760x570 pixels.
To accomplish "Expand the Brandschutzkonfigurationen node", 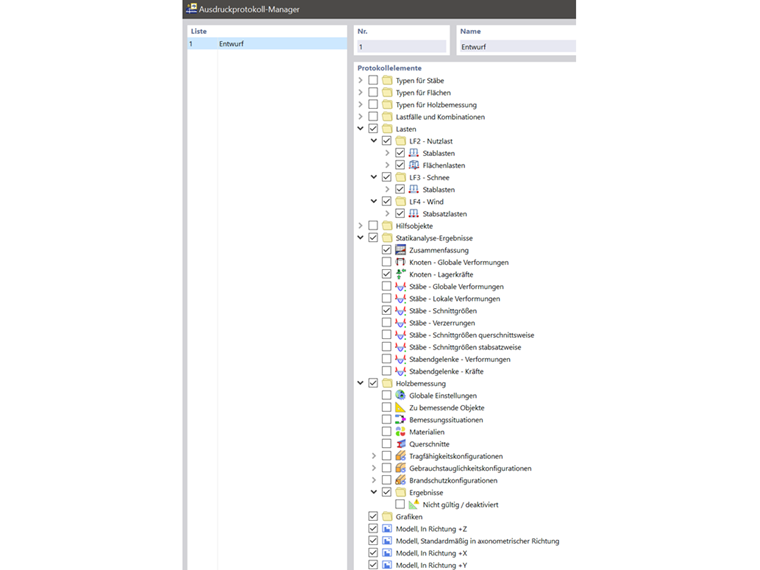I will click(374, 480).
